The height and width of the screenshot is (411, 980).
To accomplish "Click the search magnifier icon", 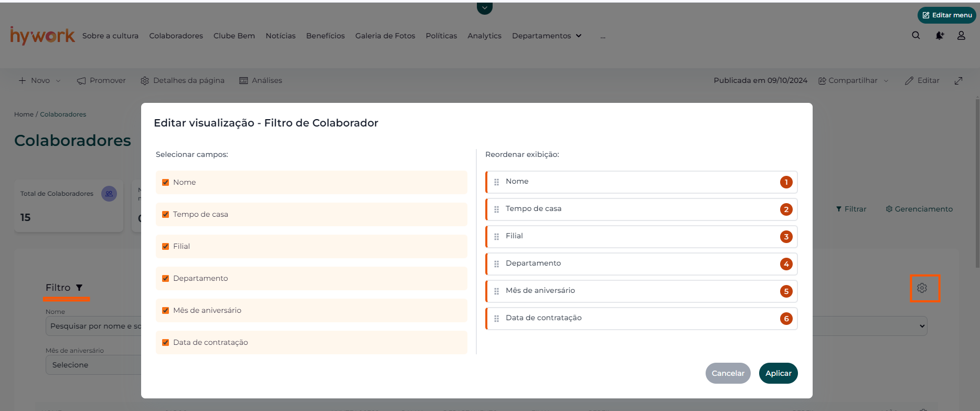I will [916, 35].
